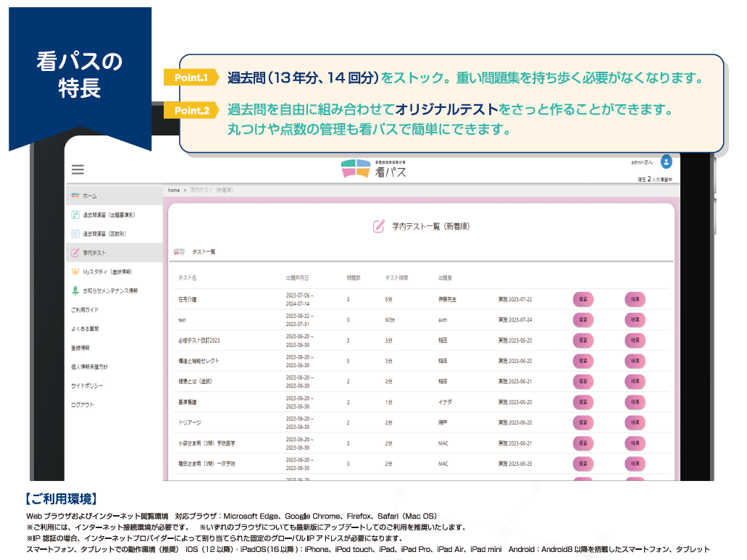Viewport: 747px width, 560px height.
Task: Click the Myスタディ crown icon
Action: pos(75,271)
